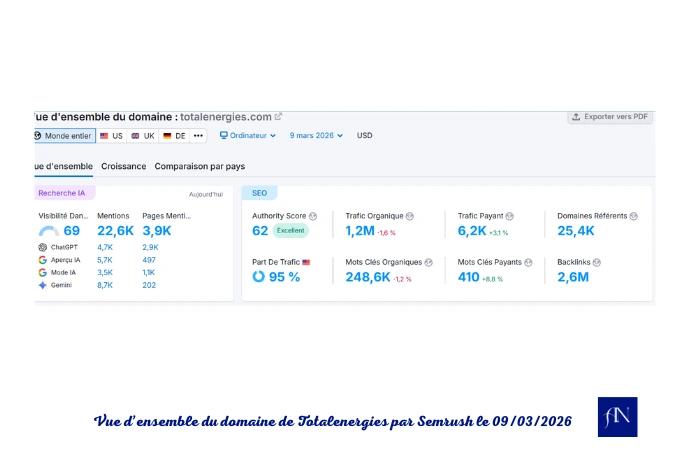Click info icon next to Trafic Organique
The height and width of the screenshot is (470, 690).
pyautogui.click(x=410, y=216)
